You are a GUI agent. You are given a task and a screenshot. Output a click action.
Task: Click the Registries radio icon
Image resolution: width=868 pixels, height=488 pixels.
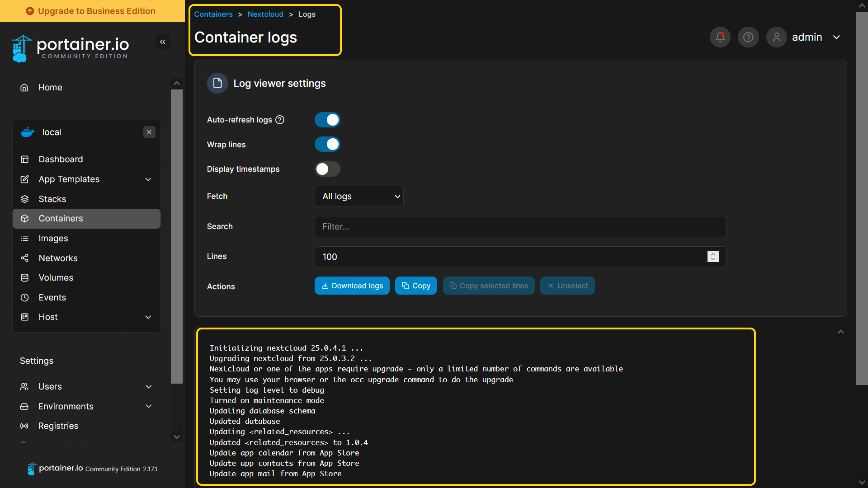(24, 426)
